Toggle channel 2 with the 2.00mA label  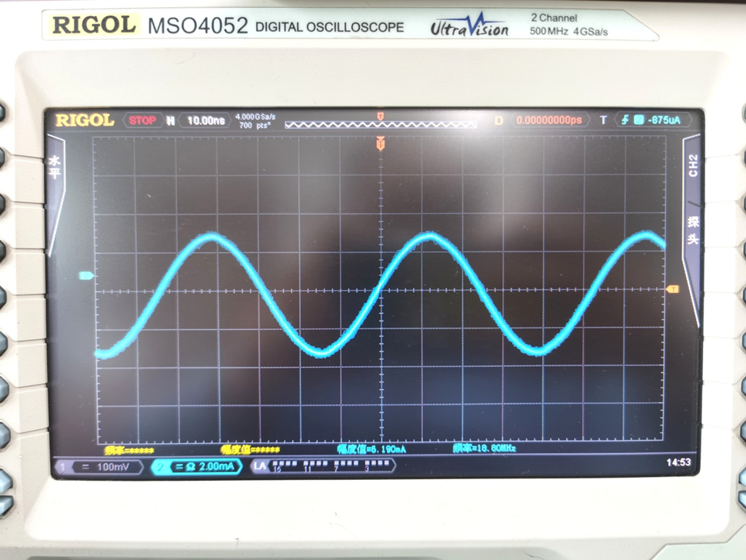(197, 466)
